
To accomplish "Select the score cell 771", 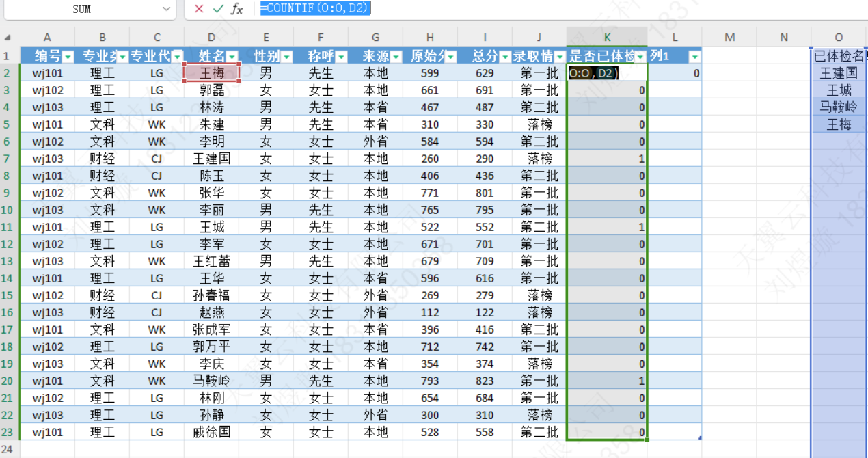I will [430, 193].
